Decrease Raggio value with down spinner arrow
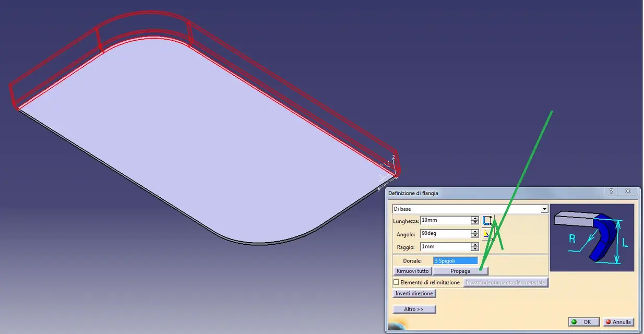Image resolution: width=644 pixels, height=334 pixels. coord(474,249)
